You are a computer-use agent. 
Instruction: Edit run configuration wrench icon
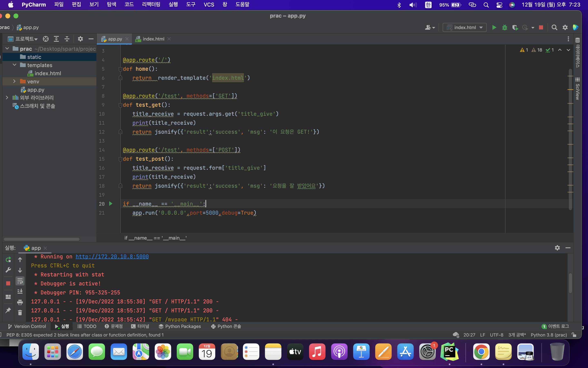(8, 270)
